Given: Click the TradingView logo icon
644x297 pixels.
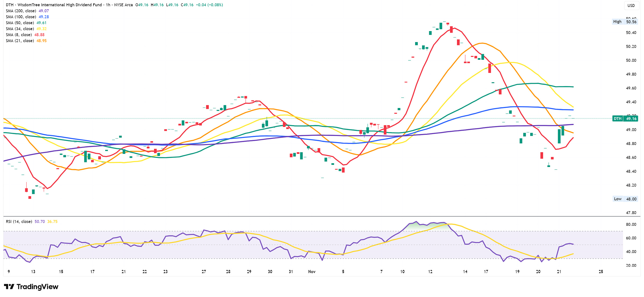Looking at the screenshot, I should [x=9, y=287].
